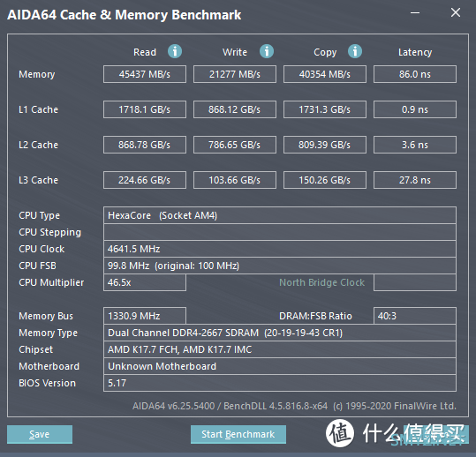Screen dimensions: 476x457
Task: Select the Memory Latency 86.0 ns field
Action: [415, 74]
